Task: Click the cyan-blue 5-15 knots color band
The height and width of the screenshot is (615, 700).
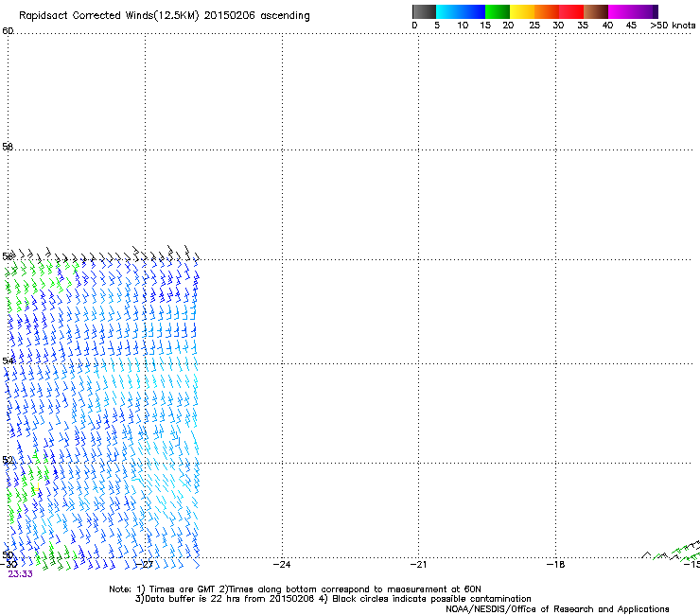Action: (x=461, y=11)
